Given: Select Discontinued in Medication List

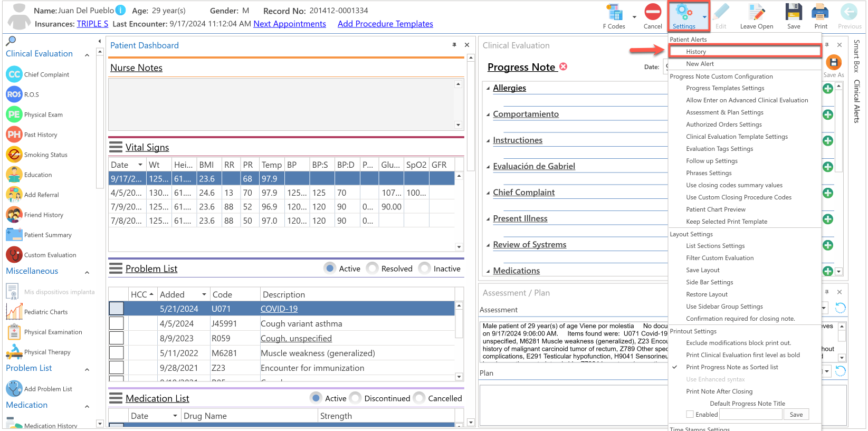Looking at the screenshot, I should [x=356, y=398].
